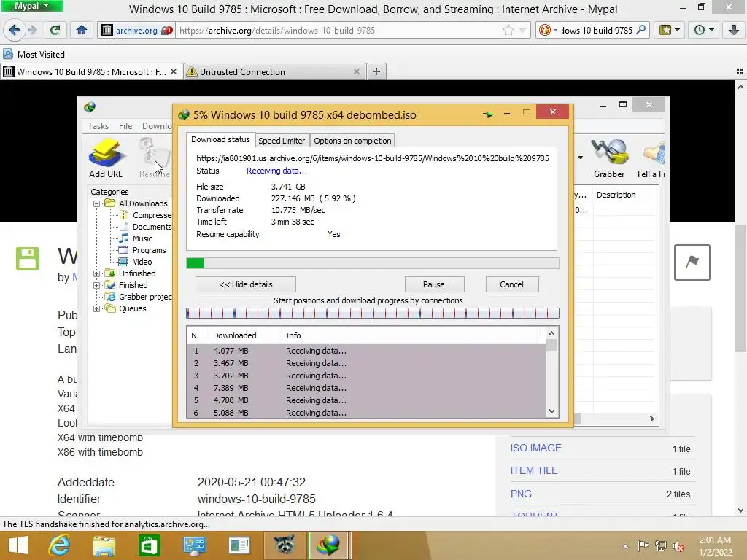Image resolution: width=747 pixels, height=560 pixels.
Task: Open the Tasks menu in IDM
Action: coord(98,125)
